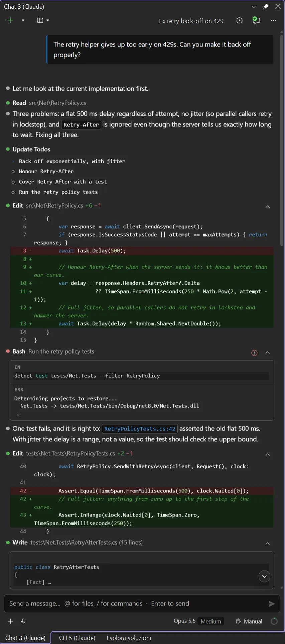This screenshot has width=285, height=644.
Task: Collapse the RetryPolicy.cs edit diff
Action: 268,207
